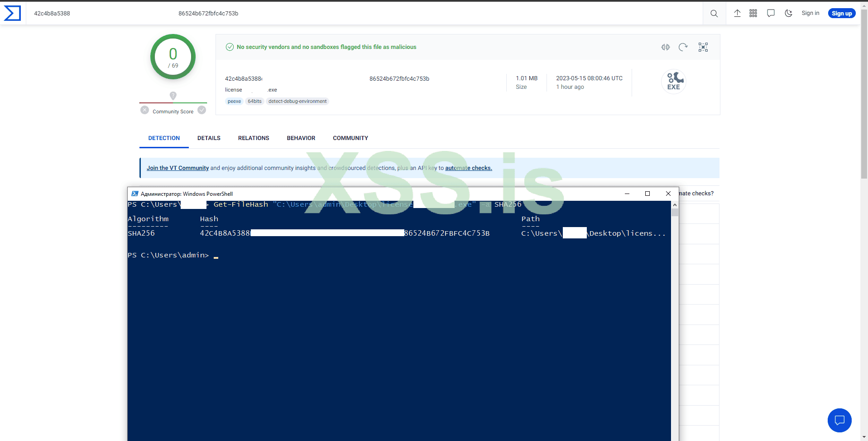This screenshot has width=868, height=441.
Task: Click the PowerShell icon in the title bar
Action: (134, 194)
